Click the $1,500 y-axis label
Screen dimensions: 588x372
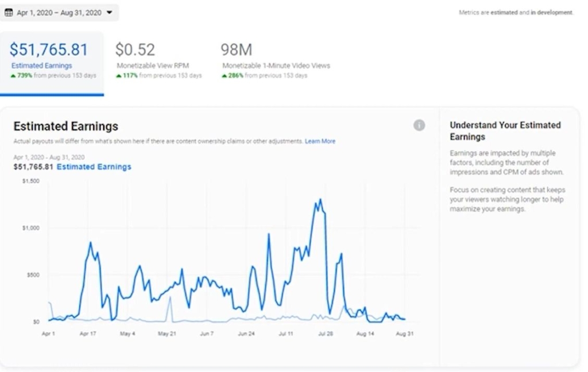(x=30, y=181)
